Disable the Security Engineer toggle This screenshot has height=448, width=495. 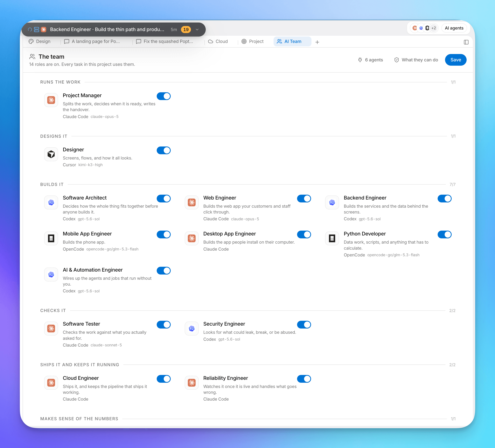(x=304, y=325)
